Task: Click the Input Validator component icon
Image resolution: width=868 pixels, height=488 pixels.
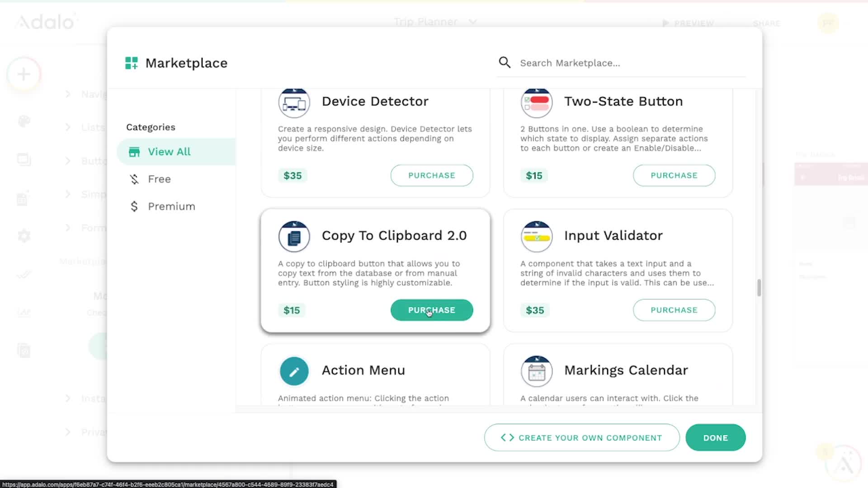Action: tap(536, 236)
